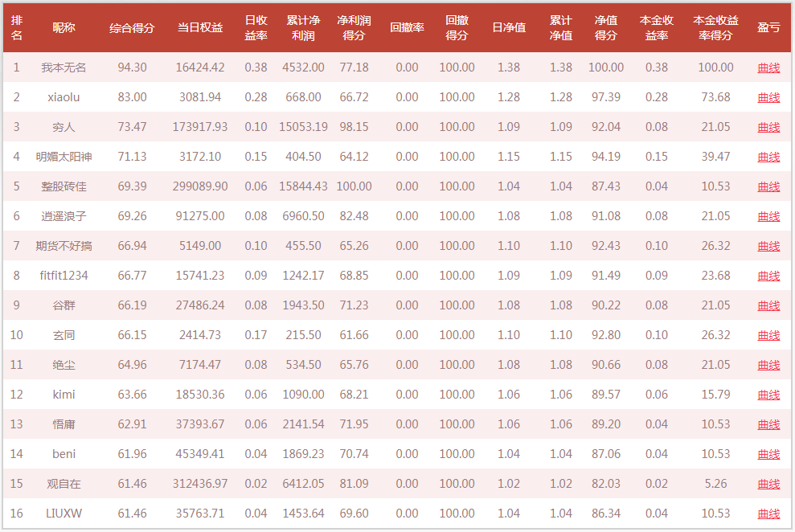
Task: Open the 曲线 link for 我本无名
Action: [768, 68]
